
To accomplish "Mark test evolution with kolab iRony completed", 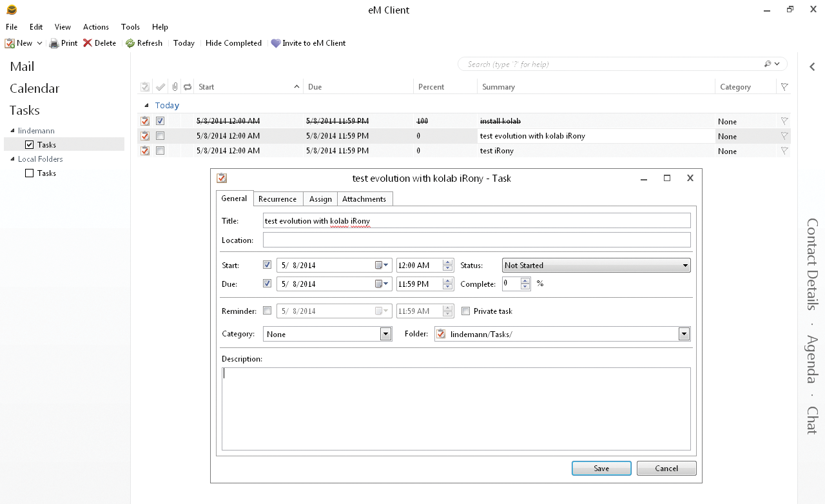I will 160,135.
